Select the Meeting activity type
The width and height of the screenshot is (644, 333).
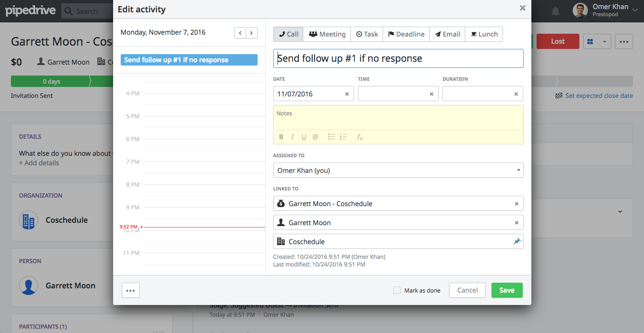[x=327, y=34]
